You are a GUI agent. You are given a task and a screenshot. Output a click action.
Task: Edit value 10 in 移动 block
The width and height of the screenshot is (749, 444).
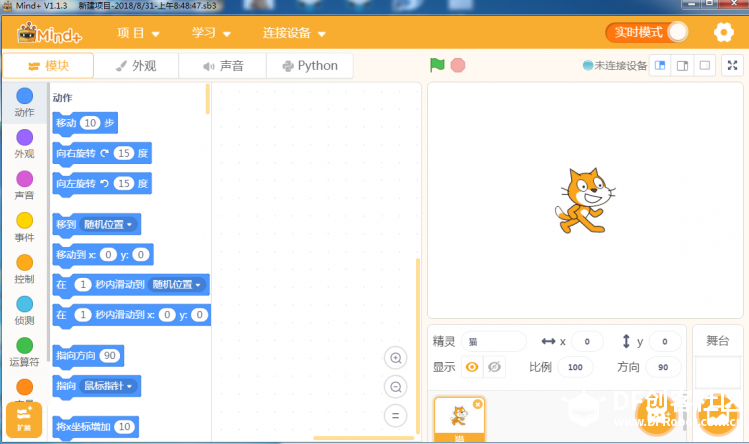(x=90, y=123)
